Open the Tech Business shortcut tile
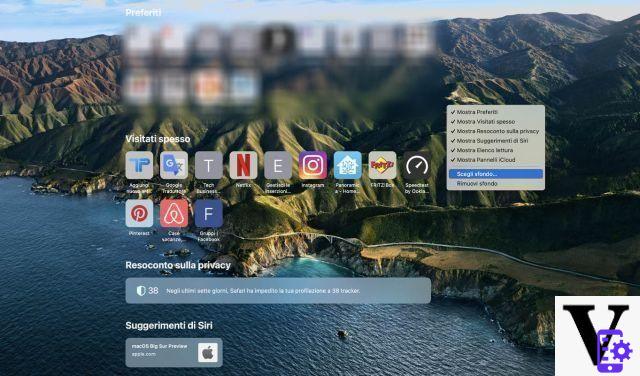Viewport: 640px width, 376px height. click(x=209, y=165)
